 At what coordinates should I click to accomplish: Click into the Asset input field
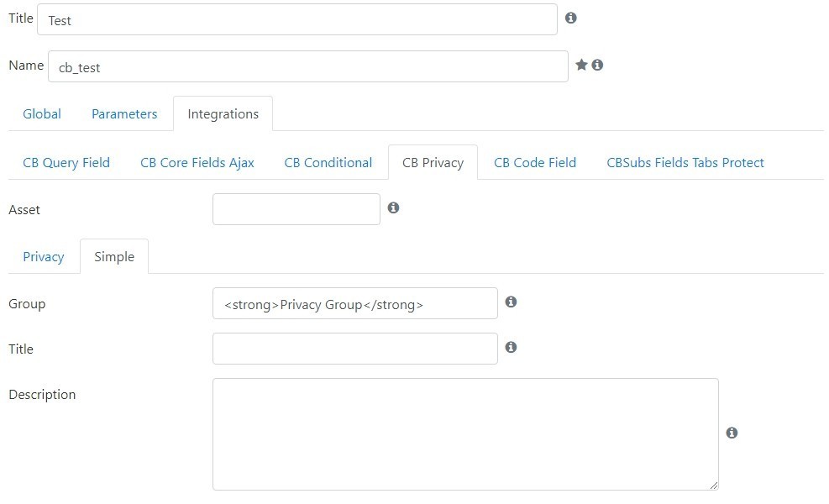[296, 209]
